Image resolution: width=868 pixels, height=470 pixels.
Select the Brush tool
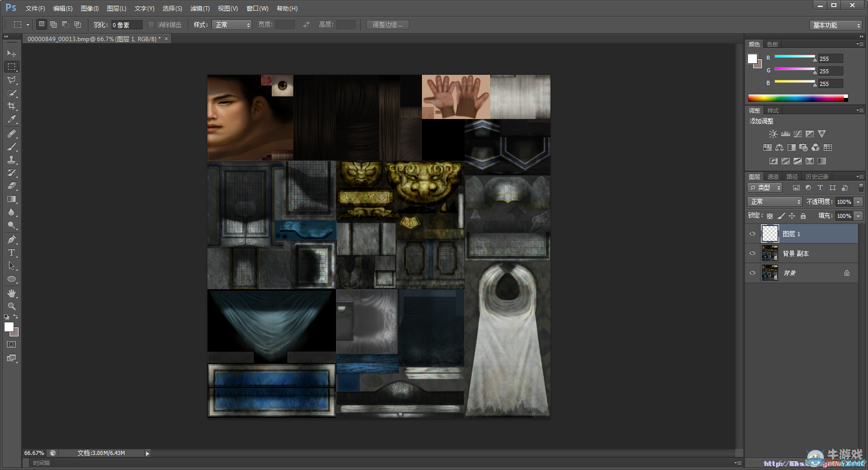(12, 147)
